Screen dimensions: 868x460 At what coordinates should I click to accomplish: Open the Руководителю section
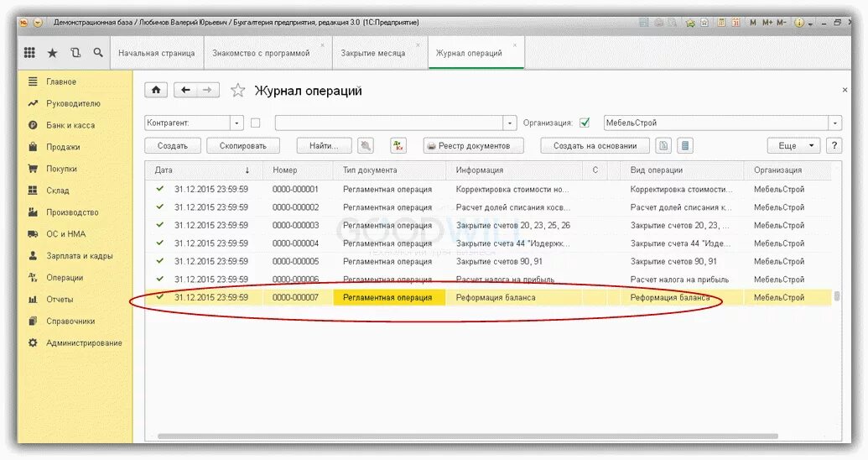[73, 103]
